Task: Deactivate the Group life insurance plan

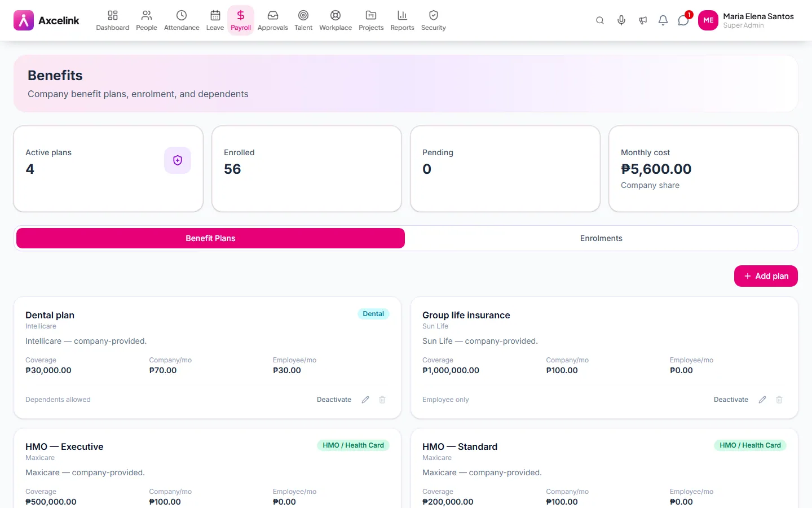Action: [x=731, y=400]
